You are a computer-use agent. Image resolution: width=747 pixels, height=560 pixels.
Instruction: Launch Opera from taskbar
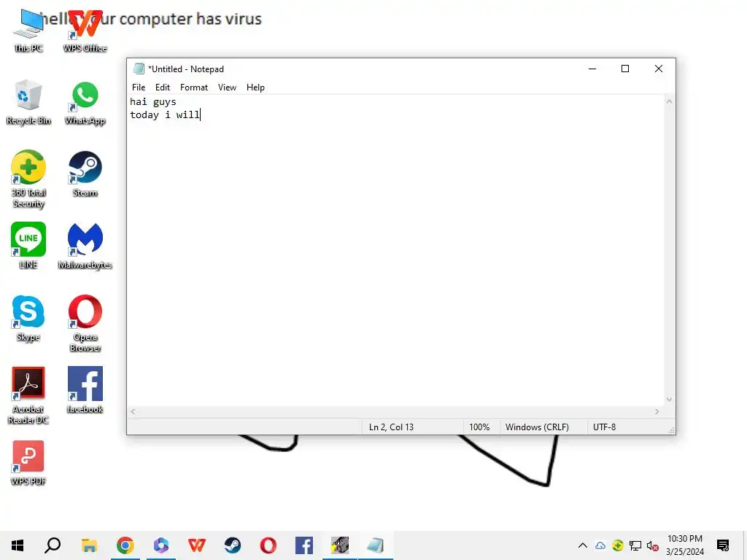(x=268, y=545)
